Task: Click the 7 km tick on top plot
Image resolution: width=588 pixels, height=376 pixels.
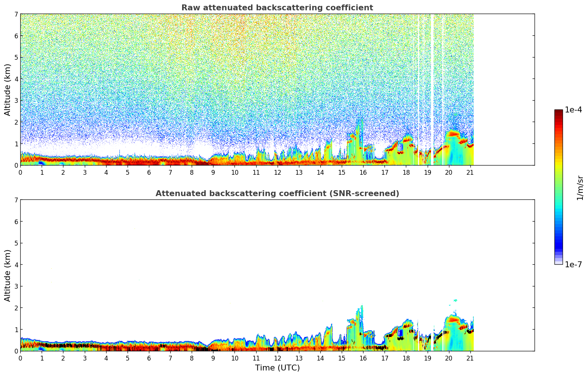Action: click(x=16, y=14)
